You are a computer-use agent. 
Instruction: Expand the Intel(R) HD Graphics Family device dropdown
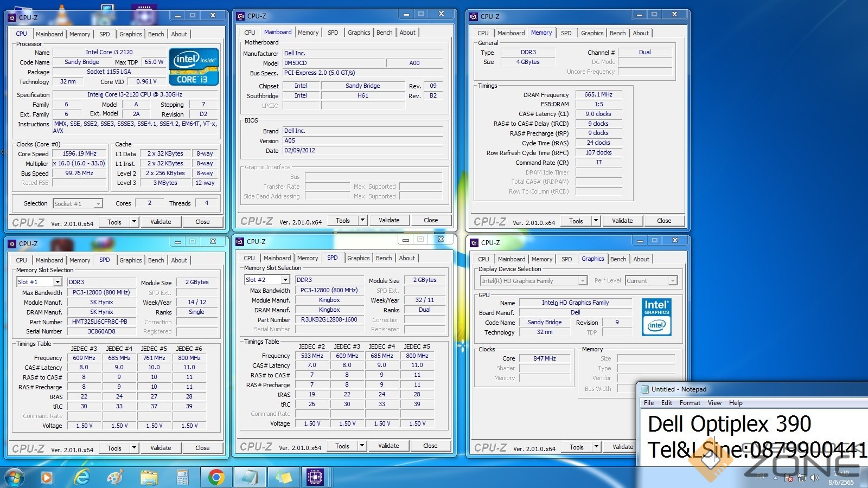[x=582, y=281]
